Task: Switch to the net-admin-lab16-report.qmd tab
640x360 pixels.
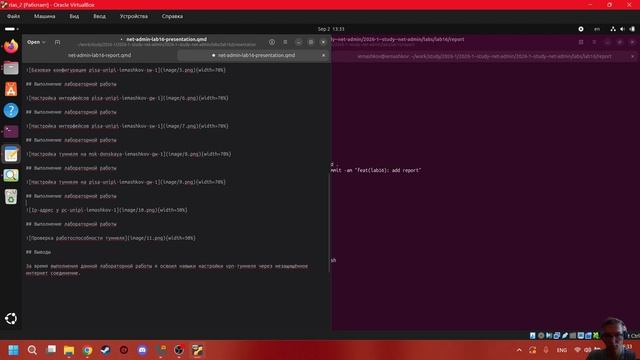Action: [x=100, y=55]
